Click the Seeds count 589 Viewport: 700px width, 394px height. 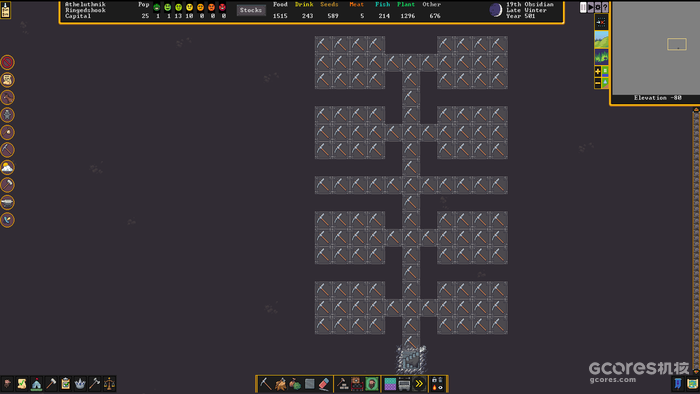(x=333, y=16)
